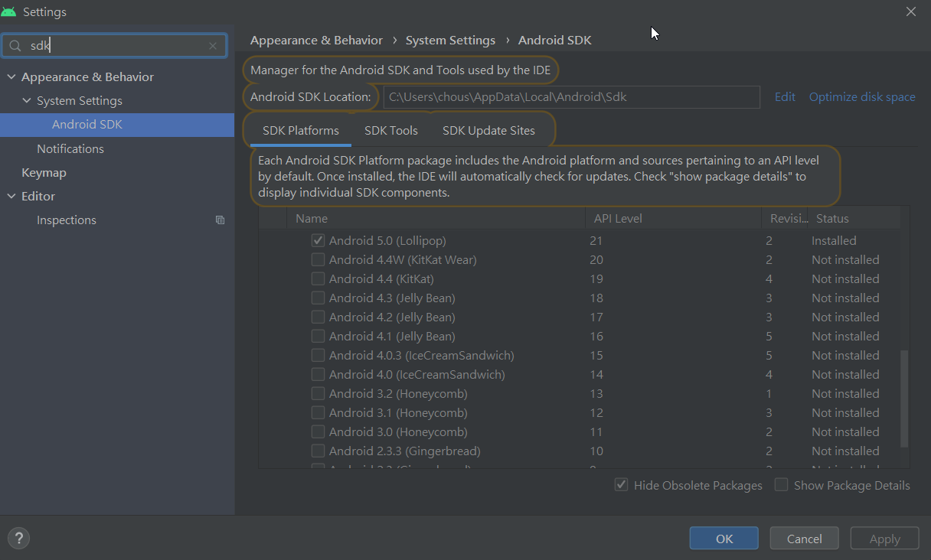
Task: Click the SDK list vertical scrollbar
Action: coord(904,398)
